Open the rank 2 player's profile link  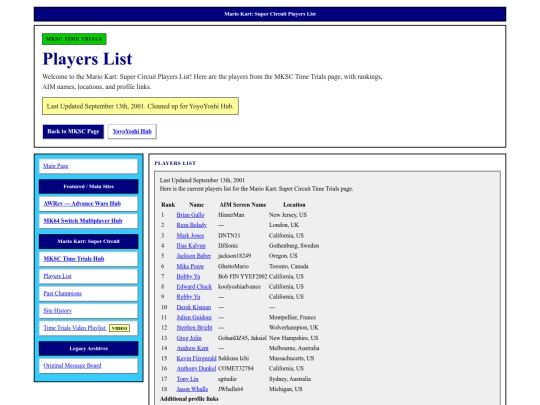(192, 225)
